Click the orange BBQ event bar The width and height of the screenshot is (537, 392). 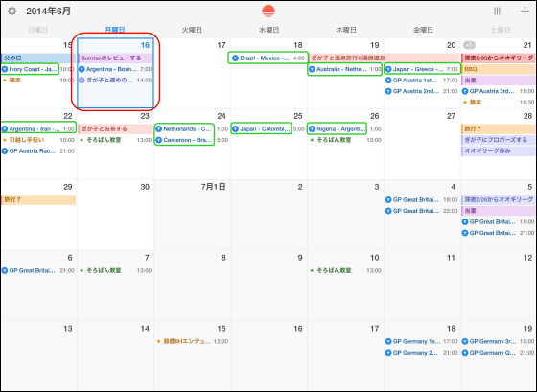[x=499, y=69]
